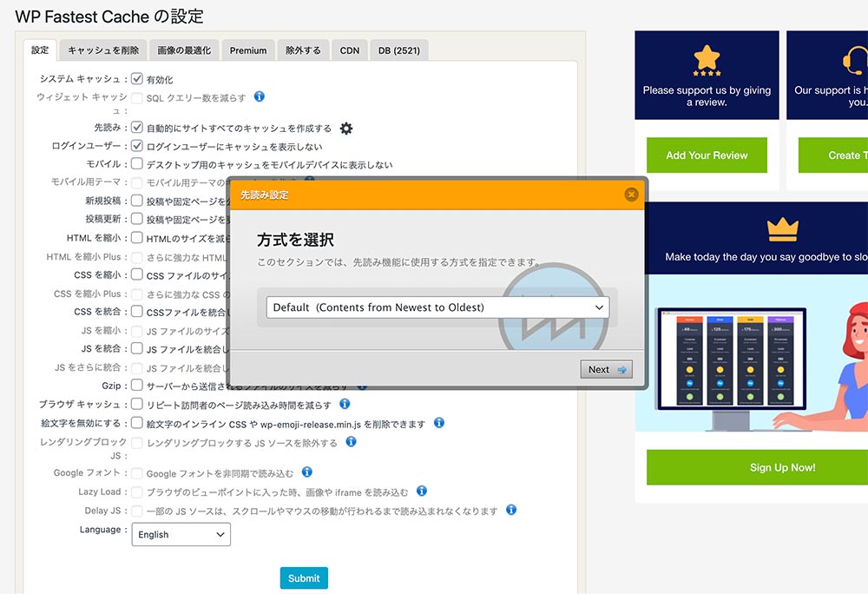The image size is (868, 594).
Task: Disable the システム キャッシュ checkbox
Action: 137,79
